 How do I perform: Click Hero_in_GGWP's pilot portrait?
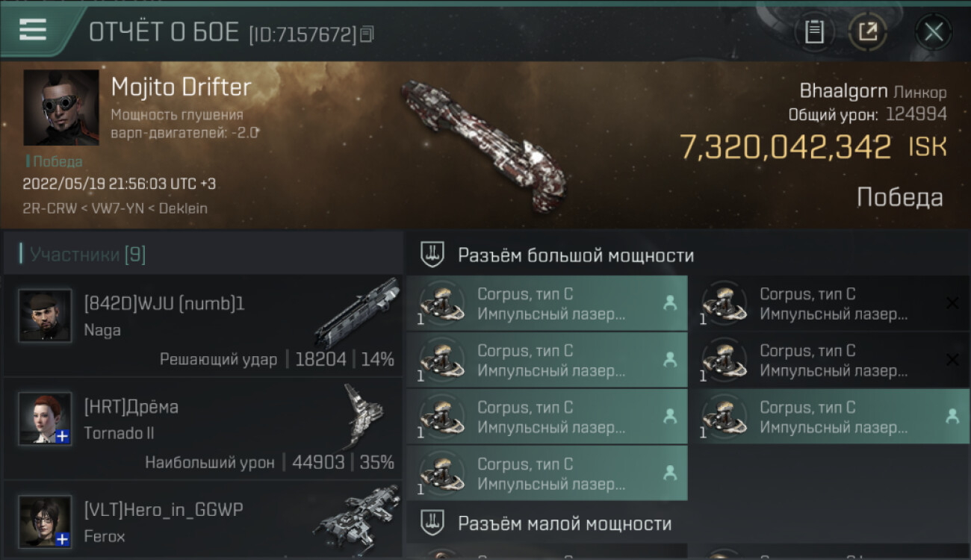(x=45, y=521)
